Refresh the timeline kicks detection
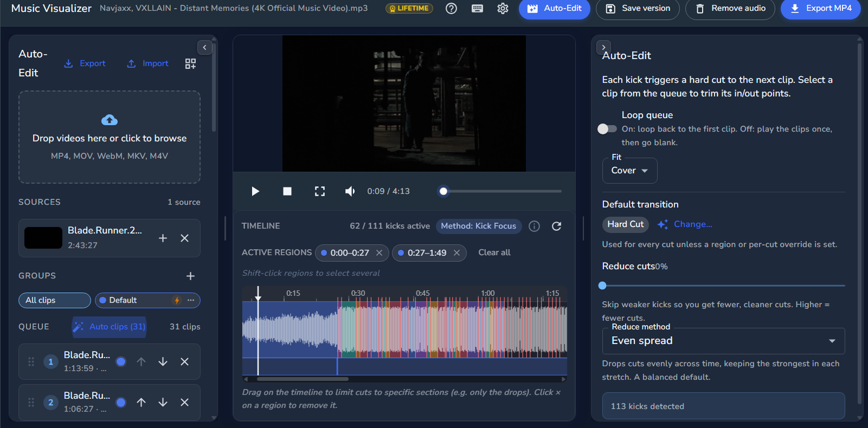This screenshot has width=868, height=428. 556,226
